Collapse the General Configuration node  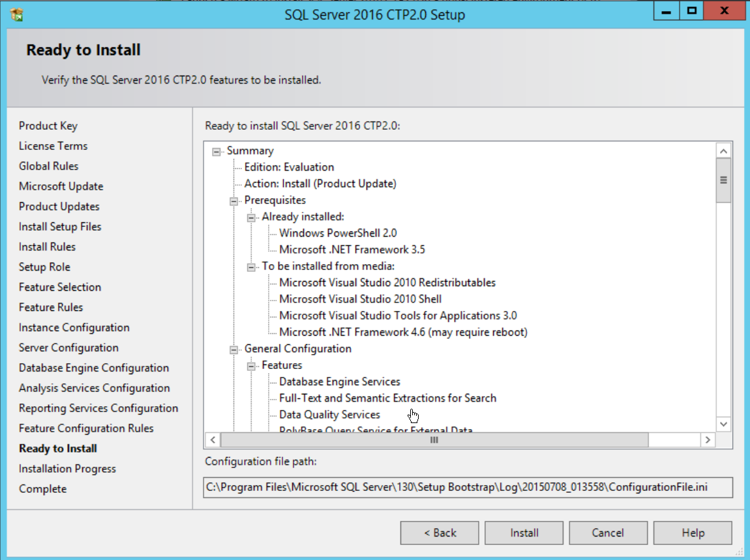234,349
